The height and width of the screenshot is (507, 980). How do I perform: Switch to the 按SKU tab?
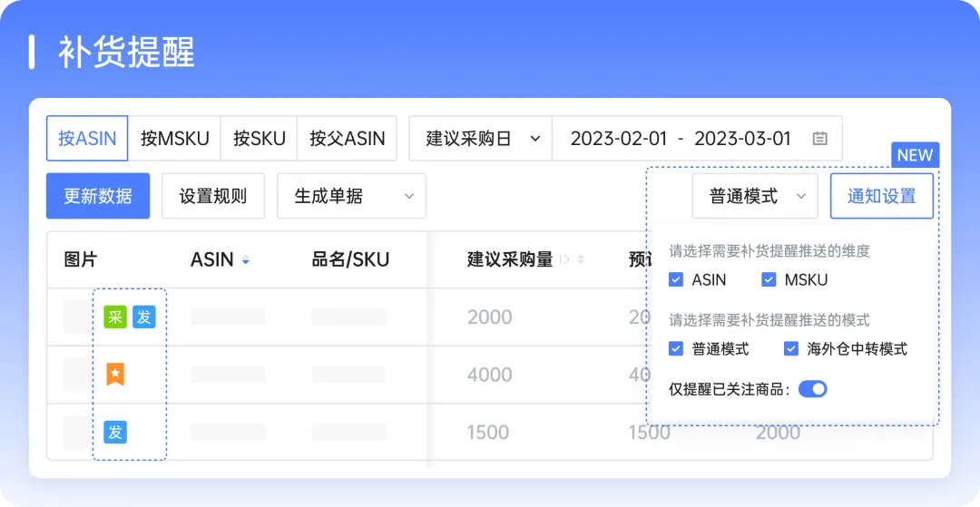coord(259,138)
